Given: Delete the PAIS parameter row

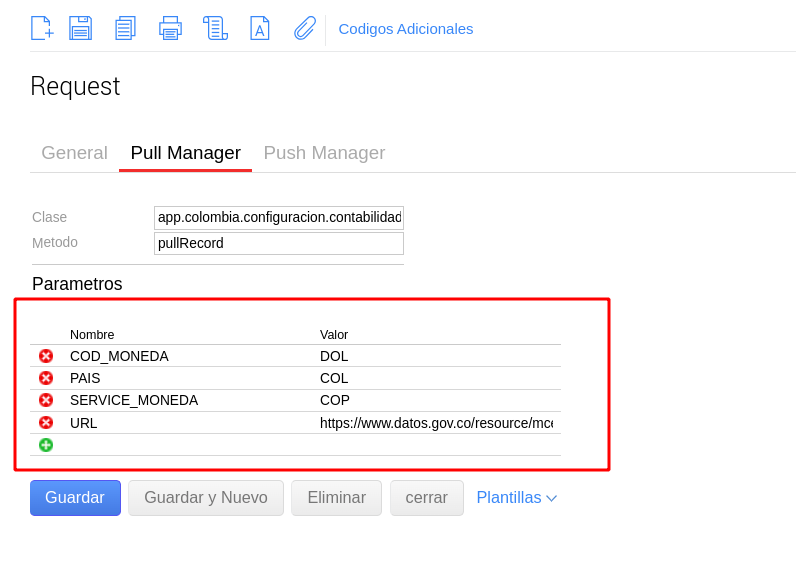Looking at the screenshot, I should [x=46, y=378].
